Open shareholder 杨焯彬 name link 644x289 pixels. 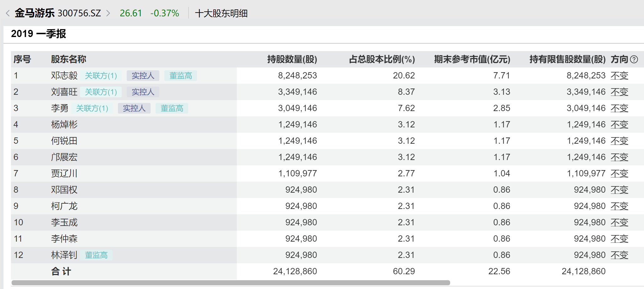coord(64,125)
